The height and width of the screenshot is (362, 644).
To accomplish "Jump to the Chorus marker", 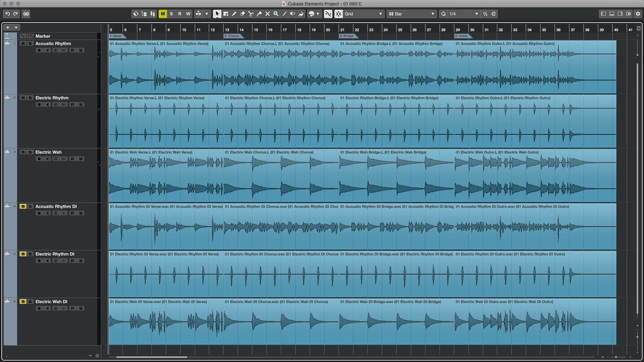I will 233,36.
